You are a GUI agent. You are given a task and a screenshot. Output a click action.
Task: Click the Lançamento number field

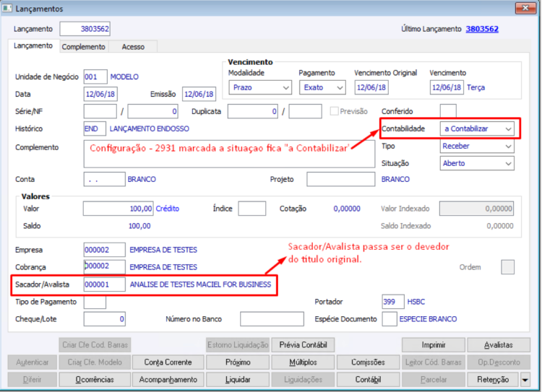click(x=85, y=29)
